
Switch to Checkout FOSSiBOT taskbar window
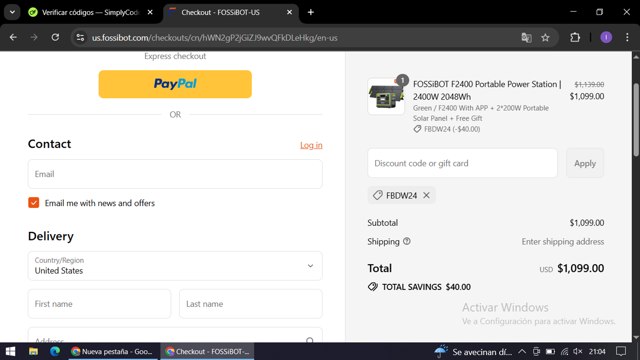pyautogui.click(x=207, y=351)
